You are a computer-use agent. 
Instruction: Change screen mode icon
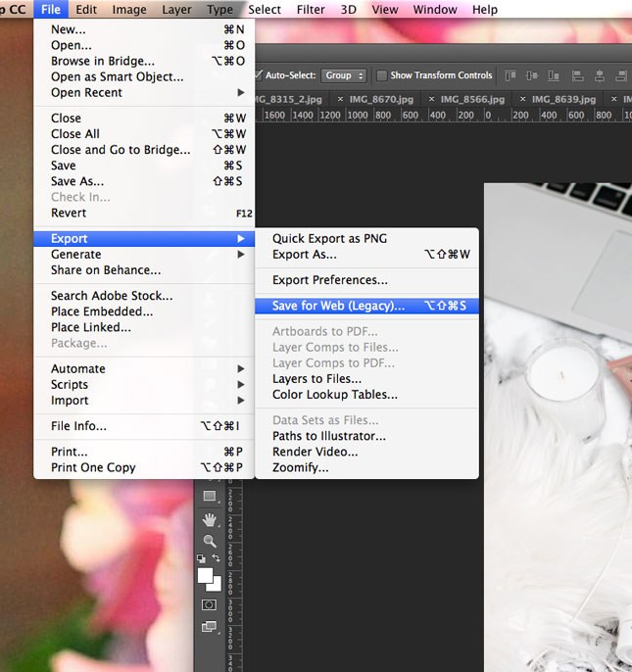pos(209,627)
